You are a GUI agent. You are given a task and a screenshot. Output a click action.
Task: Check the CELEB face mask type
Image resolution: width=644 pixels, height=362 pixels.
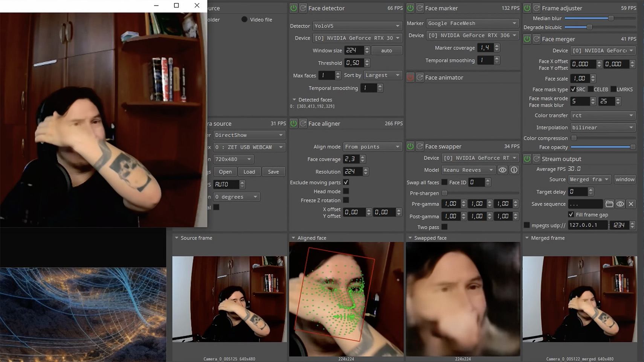pyautogui.click(x=591, y=89)
